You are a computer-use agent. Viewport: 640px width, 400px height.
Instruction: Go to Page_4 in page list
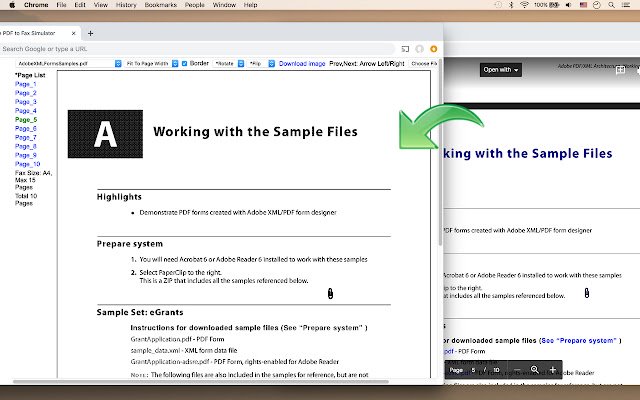26,111
